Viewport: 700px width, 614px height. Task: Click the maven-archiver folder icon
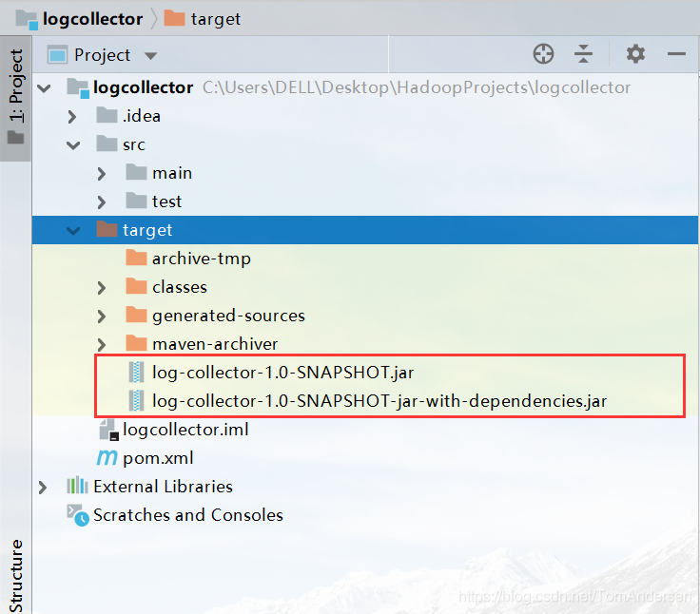tap(136, 343)
